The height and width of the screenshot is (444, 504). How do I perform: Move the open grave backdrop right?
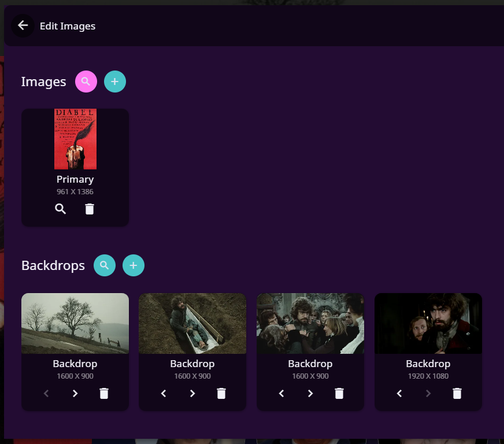tap(192, 394)
